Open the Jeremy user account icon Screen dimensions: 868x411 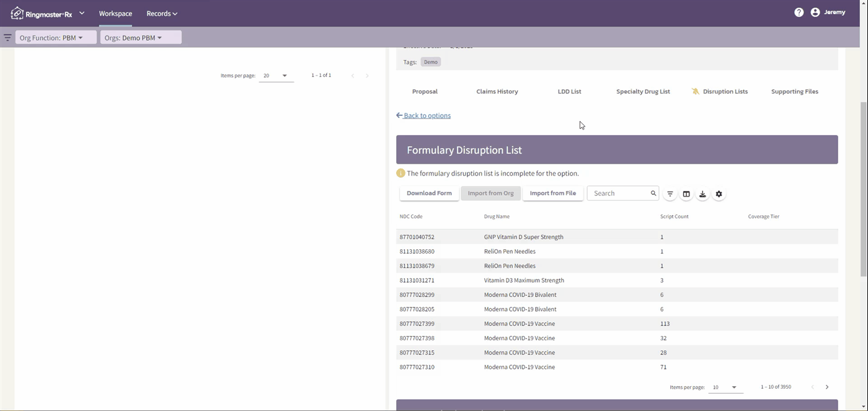point(815,12)
